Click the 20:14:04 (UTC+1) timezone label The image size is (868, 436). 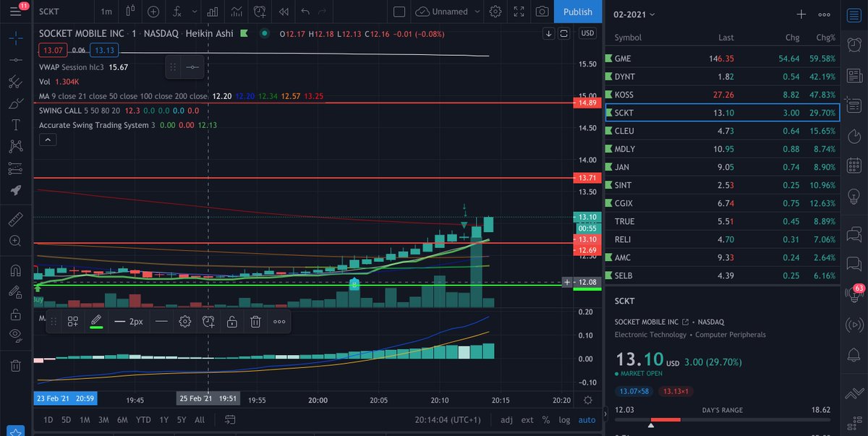[x=447, y=420]
